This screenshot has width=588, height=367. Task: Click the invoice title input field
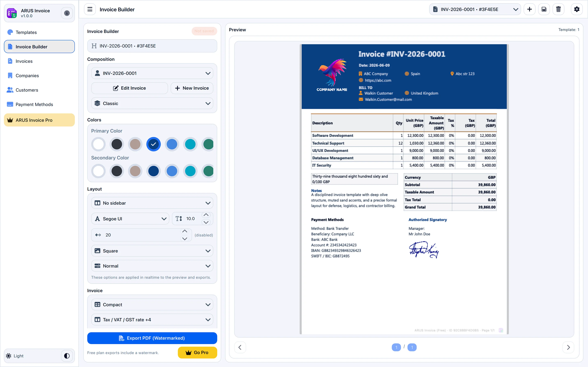coord(152,46)
